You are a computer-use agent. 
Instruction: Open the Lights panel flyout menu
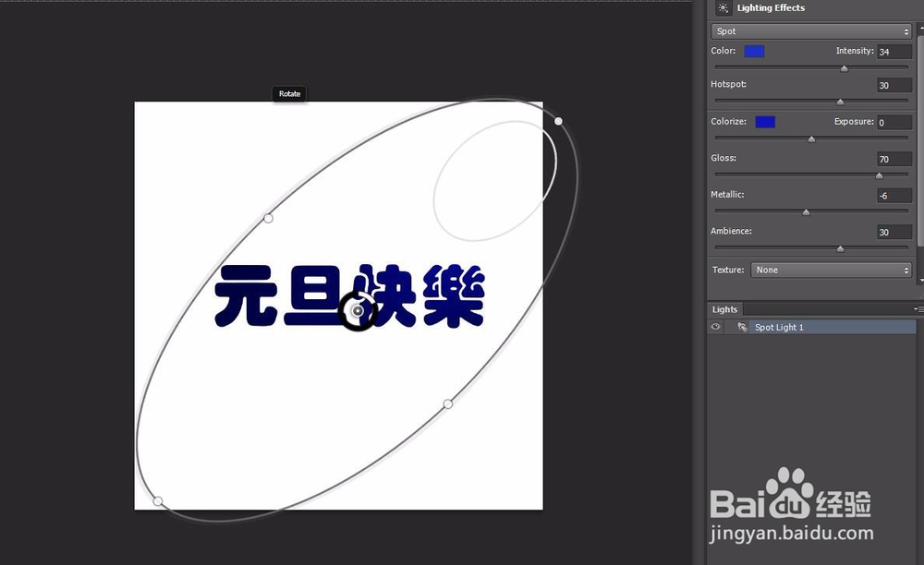(x=918, y=309)
